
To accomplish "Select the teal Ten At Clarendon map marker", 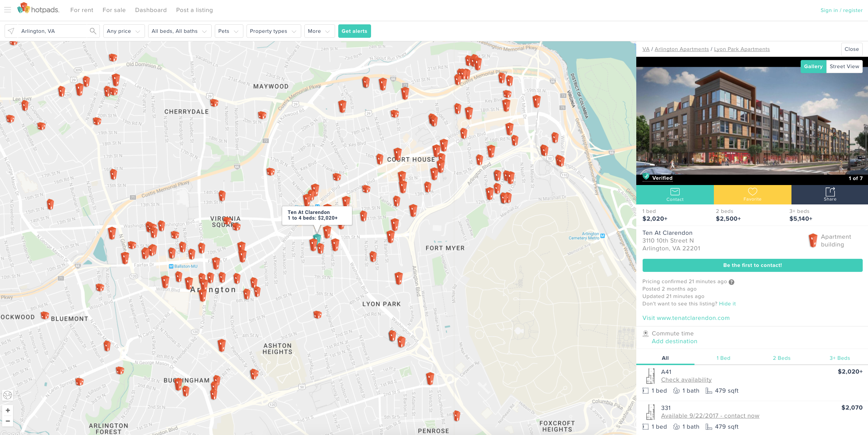I will (x=317, y=239).
